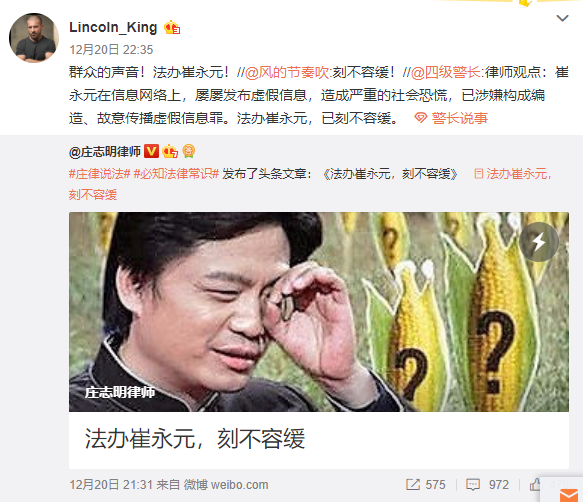The width and height of the screenshot is (583, 502).
Task: Visit @庄志明律师 profile link
Action: [105, 152]
